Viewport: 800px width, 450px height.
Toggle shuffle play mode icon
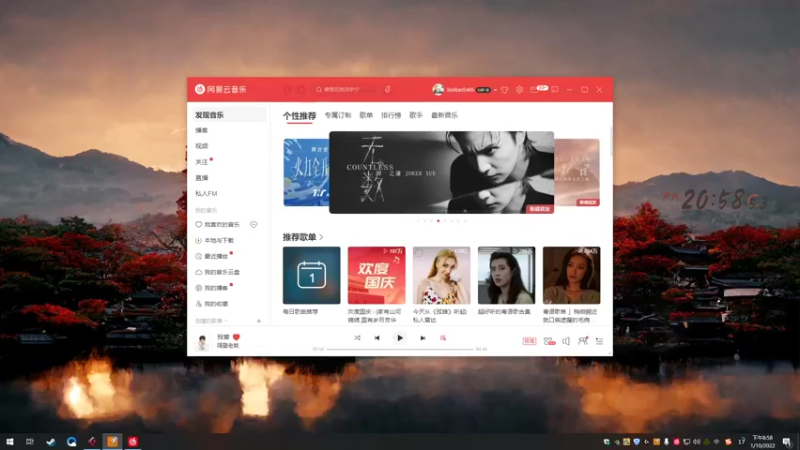[x=358, y=338]
